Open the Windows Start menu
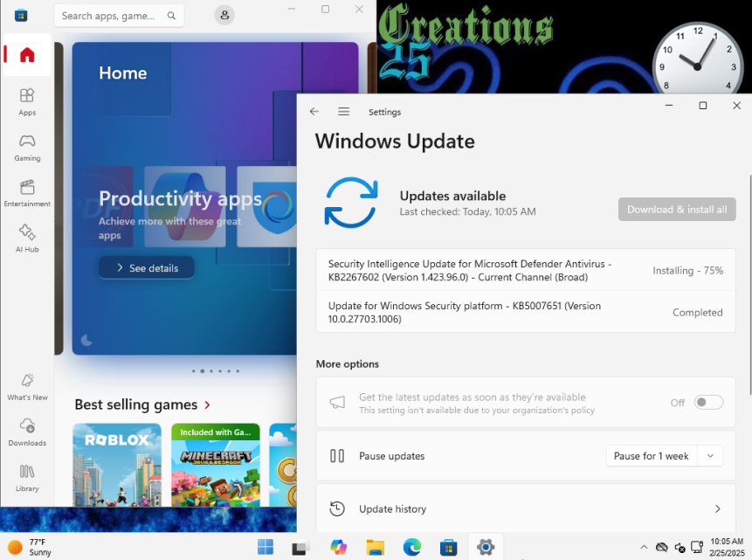752x560 pixels. 266,547
